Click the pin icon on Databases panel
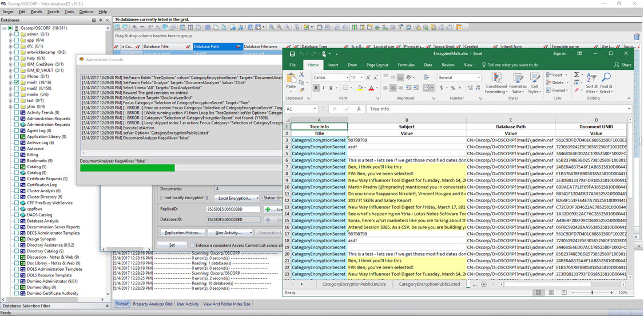 [100, 19]
